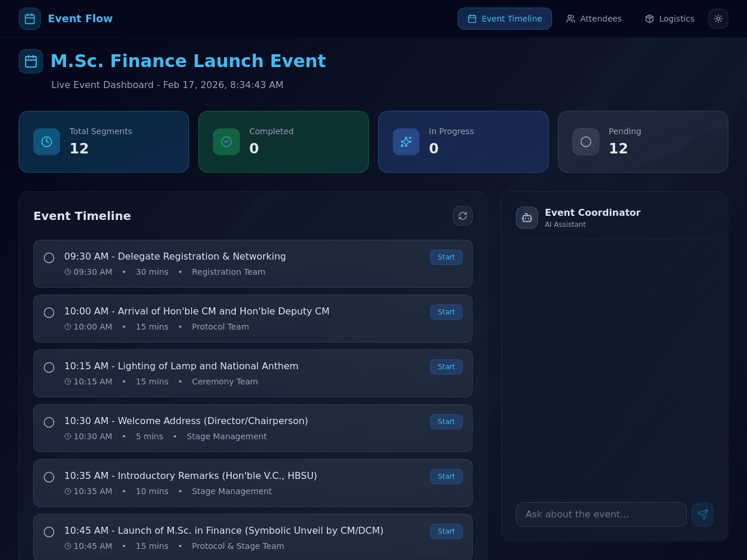Click the 'Protocol Team' label
This screenshot has height=560, width=747.
point(221,327)
